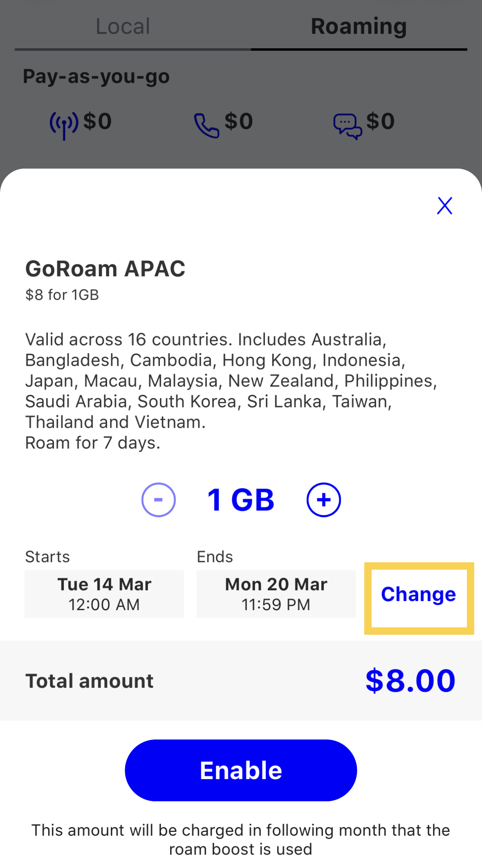Tap the phone call charges icon
This screenshot has height=868, width=482.
click(206, 125)
